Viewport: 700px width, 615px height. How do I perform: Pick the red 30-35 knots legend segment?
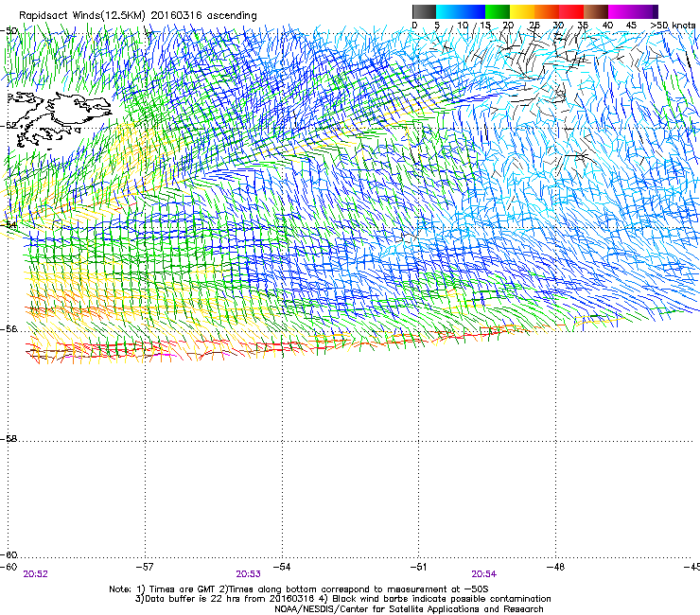click(571, 11)
